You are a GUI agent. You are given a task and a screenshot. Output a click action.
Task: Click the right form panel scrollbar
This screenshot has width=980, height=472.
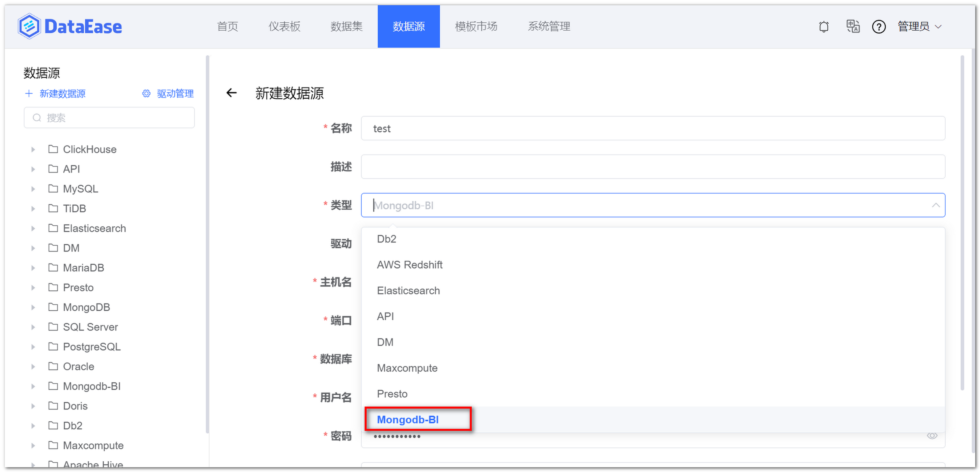tap(962, 223)
